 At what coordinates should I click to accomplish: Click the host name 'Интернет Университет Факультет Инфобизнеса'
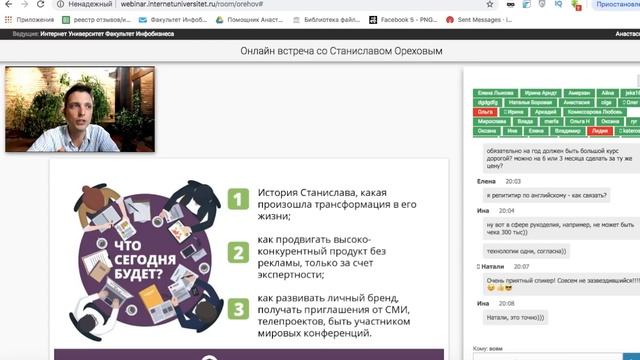pos(107,34)
